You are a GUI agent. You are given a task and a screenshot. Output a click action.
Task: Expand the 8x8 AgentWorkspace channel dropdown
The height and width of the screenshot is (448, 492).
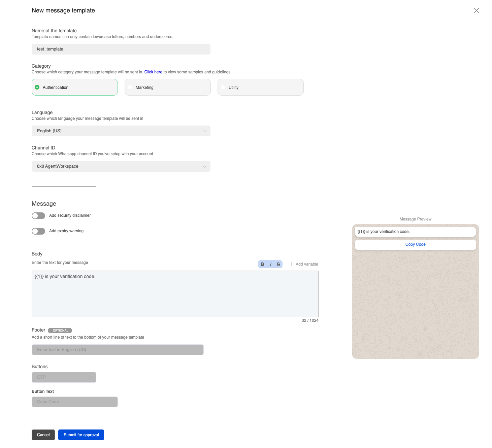(121, 166)
